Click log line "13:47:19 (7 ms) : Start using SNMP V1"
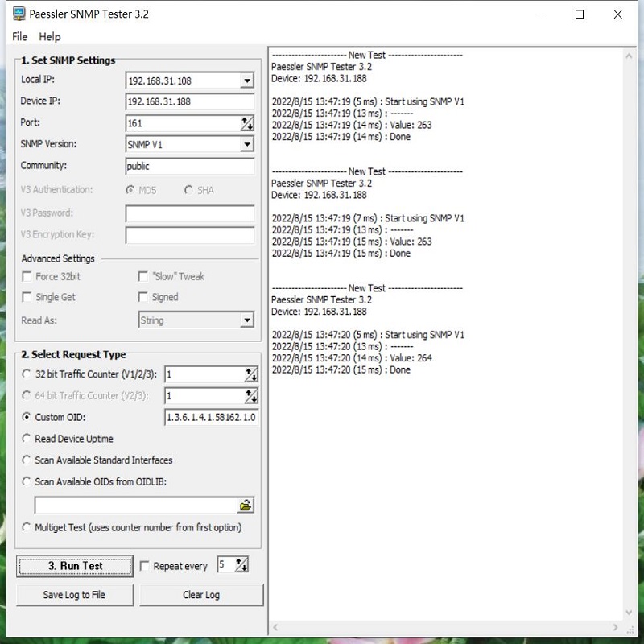The width and height of the screenshot is (644, 644). [368, 218]
